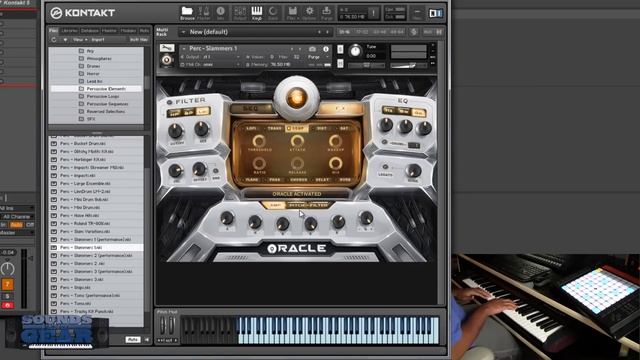This screenshot has width=640, height=360.
Task: Select rack page 17-32
Action: pyautogui.click(x=362, y=32)
